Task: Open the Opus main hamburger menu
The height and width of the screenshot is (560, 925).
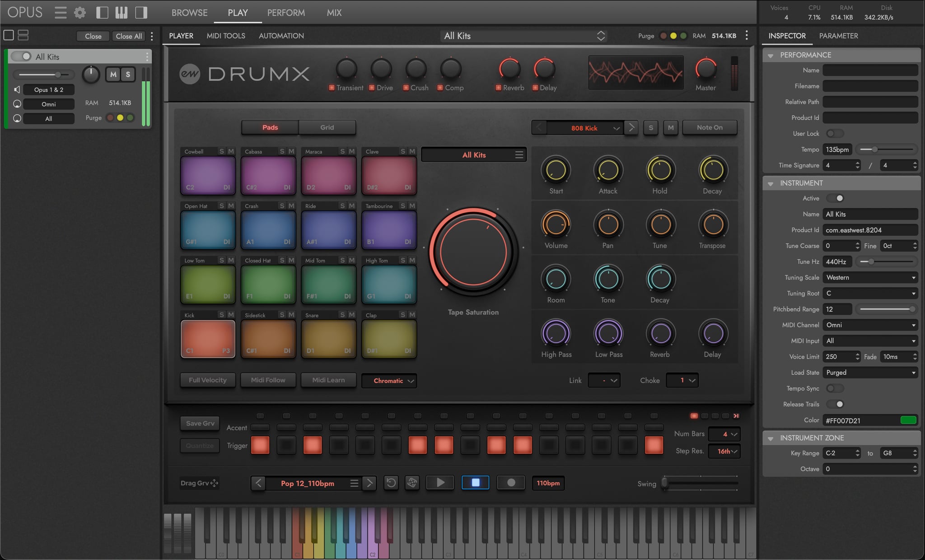Action: pos(61,13)
